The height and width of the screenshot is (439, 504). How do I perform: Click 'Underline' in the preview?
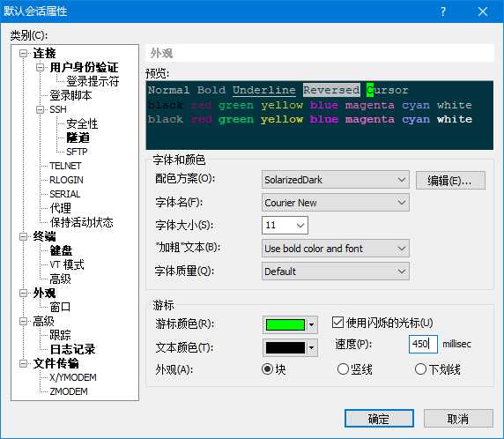263,90
